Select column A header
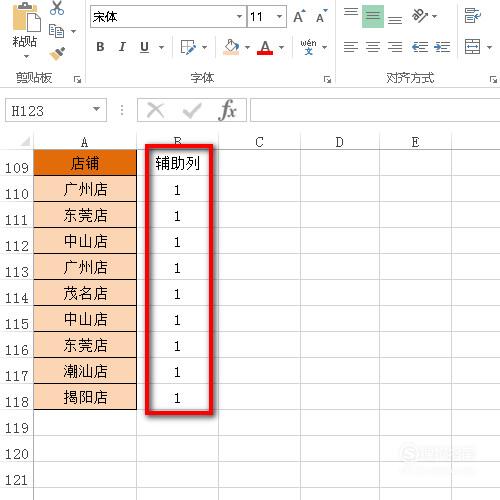Screen dimensions: 500x500 (85, 142)
